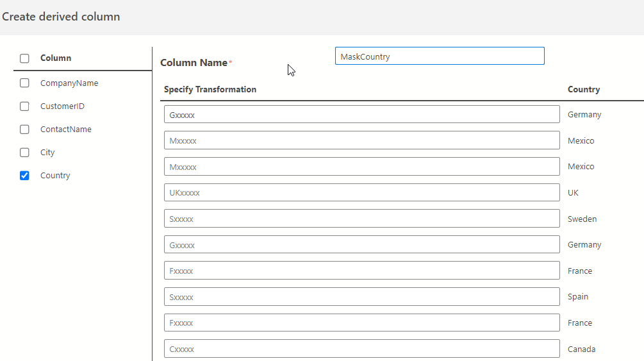Select the second Mexico row transformation field
The width and height of the screenshot is (644, 361).
[x=361, y=167]
